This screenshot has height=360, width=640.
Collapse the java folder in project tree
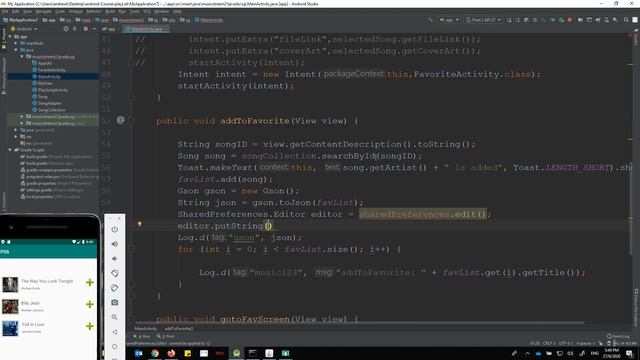[x=16, y=50]
